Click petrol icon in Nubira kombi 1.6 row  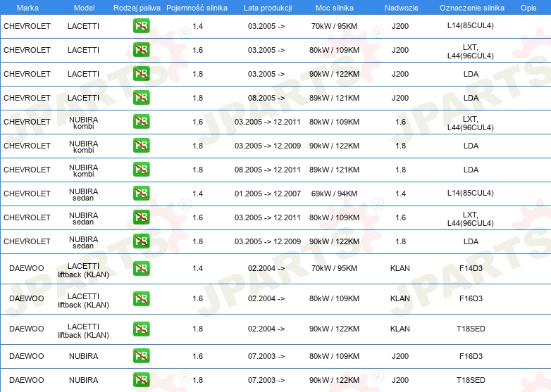(x=141, y=122)
